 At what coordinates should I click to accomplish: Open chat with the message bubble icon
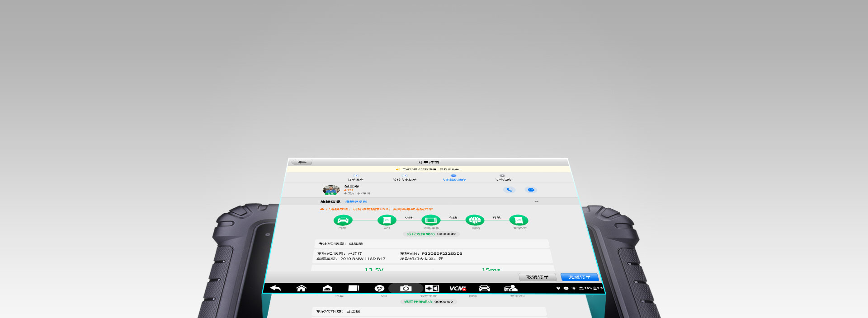[531, 190]
